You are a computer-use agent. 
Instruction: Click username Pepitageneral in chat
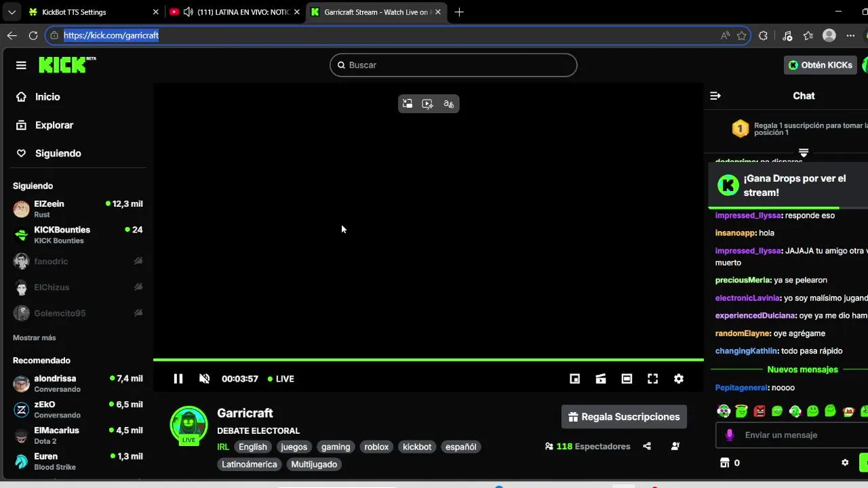[x=741, y=388]
